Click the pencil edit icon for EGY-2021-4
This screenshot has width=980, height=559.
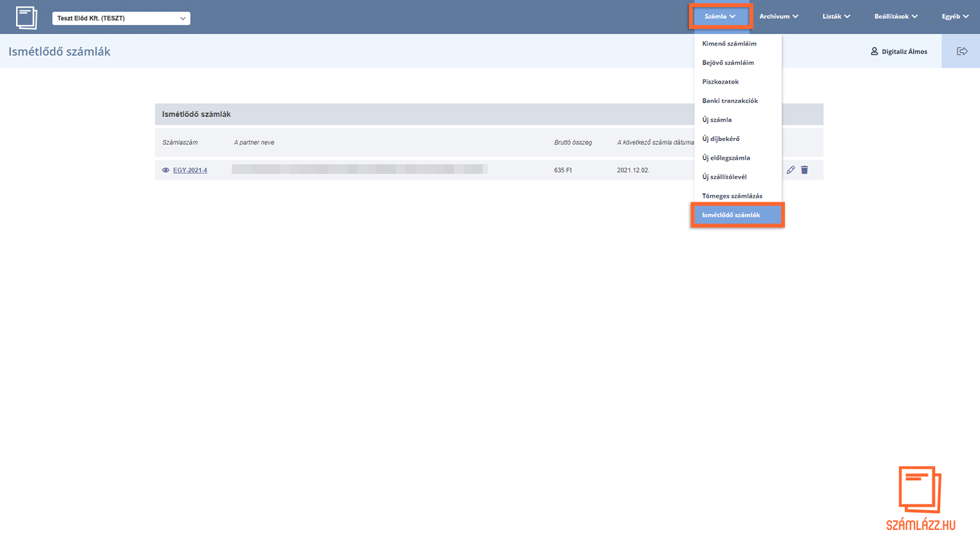pos(791,170)
